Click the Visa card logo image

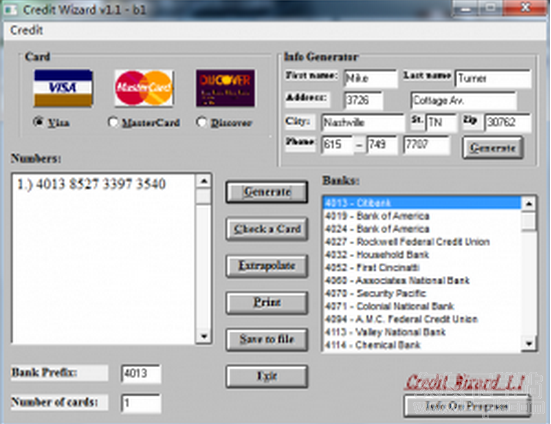click(x=63, y=88)
